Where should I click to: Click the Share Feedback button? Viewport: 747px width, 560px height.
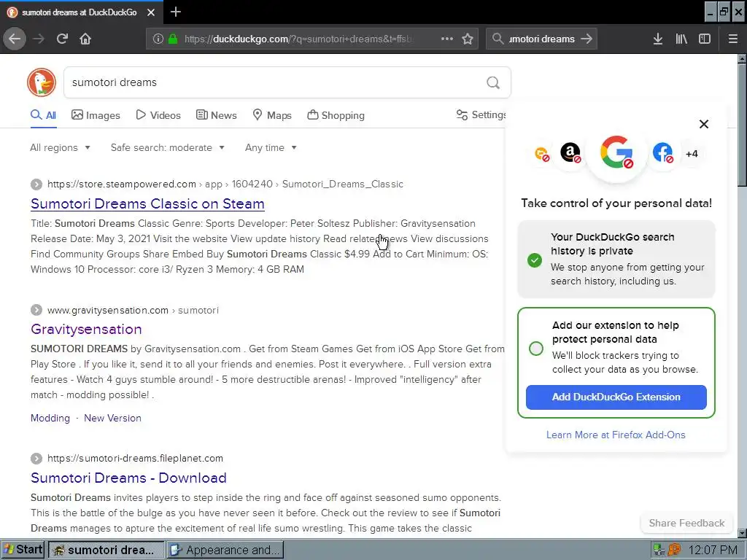[686, 523]
